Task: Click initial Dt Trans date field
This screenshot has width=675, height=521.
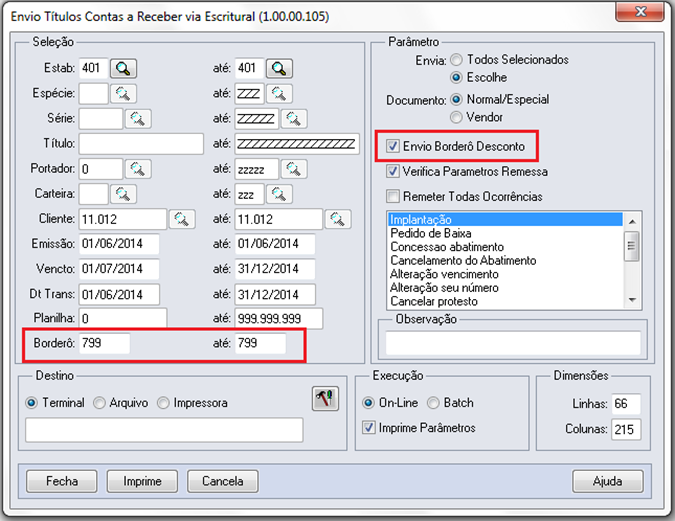Action: [x=119, y=295]
